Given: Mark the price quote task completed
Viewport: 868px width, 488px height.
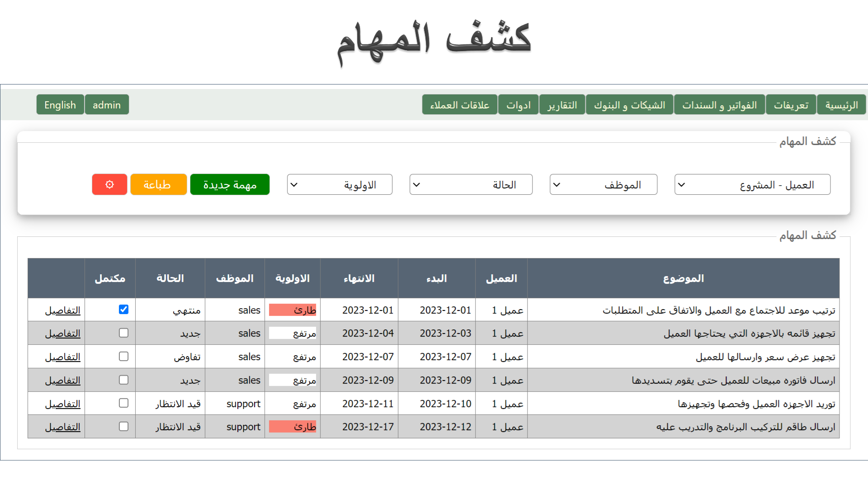Looking at the screenshot, I should (x=123, y=357).
